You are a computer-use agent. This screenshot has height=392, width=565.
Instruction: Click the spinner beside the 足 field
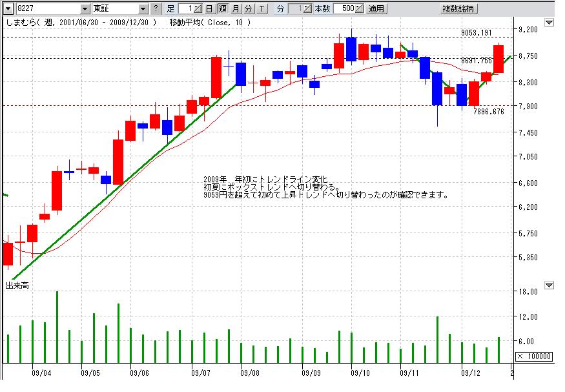click(x=198, y=8)
